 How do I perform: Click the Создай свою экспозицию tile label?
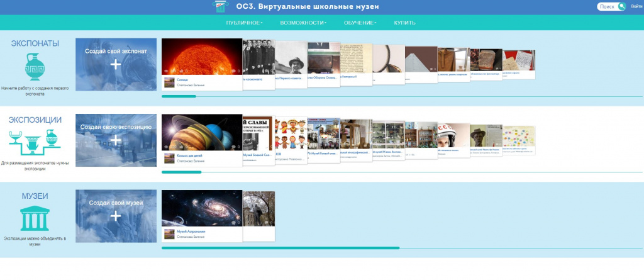(116, 127)
